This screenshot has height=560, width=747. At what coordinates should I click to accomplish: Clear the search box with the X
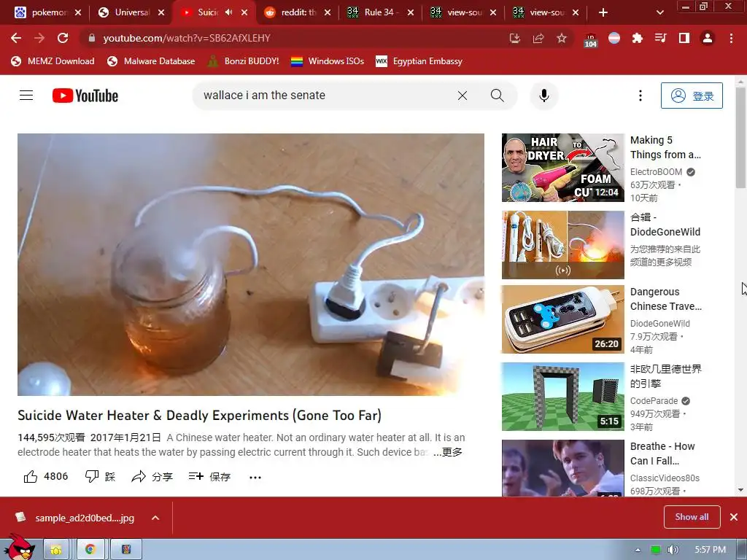tap(462, 96)
